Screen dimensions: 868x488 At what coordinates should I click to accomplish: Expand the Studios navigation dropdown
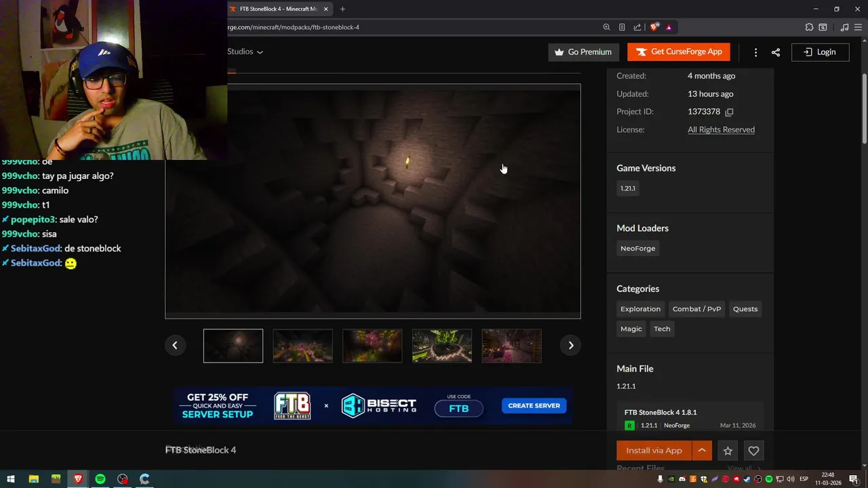click(x=245, y=52)
